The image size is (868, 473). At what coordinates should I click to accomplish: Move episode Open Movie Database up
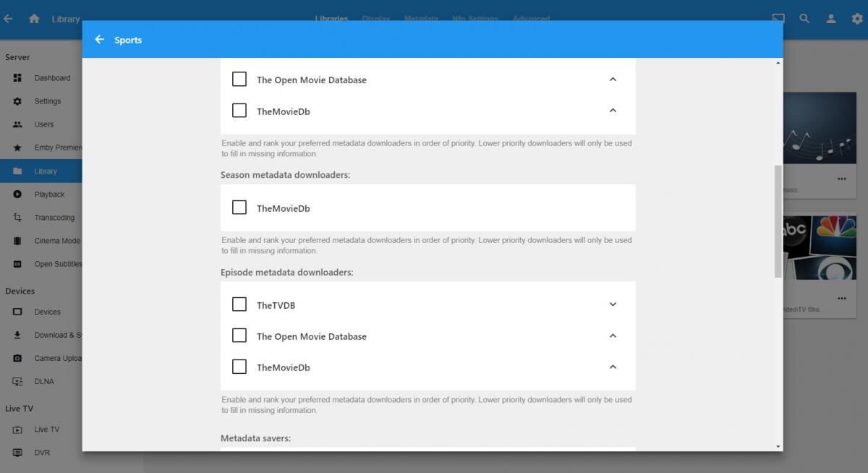coord(613,336)
